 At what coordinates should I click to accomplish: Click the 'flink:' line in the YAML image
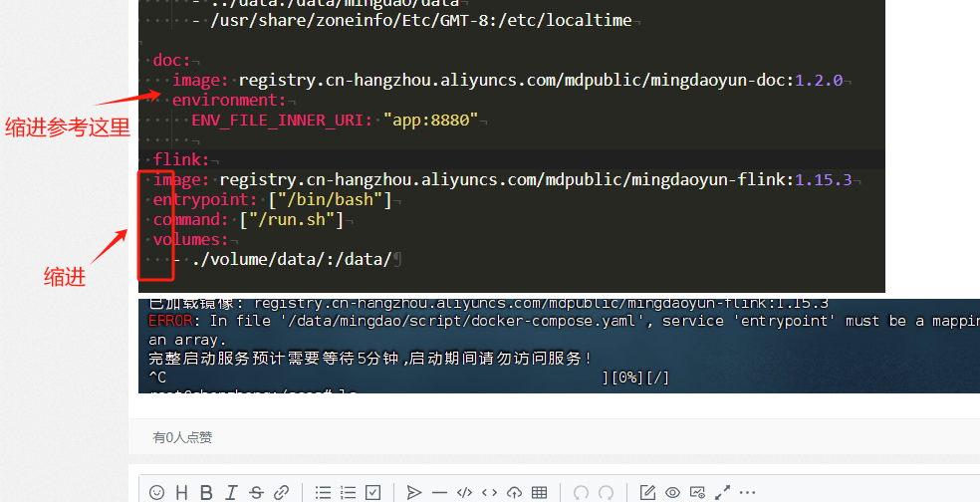[x=181, y=159]
